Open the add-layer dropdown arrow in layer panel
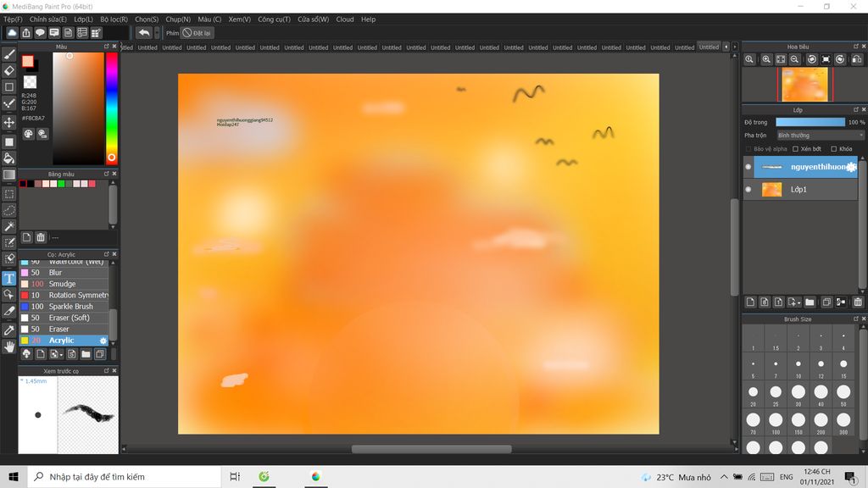The width and height of the screenshot is (868, 488). [x=798, y=302]
